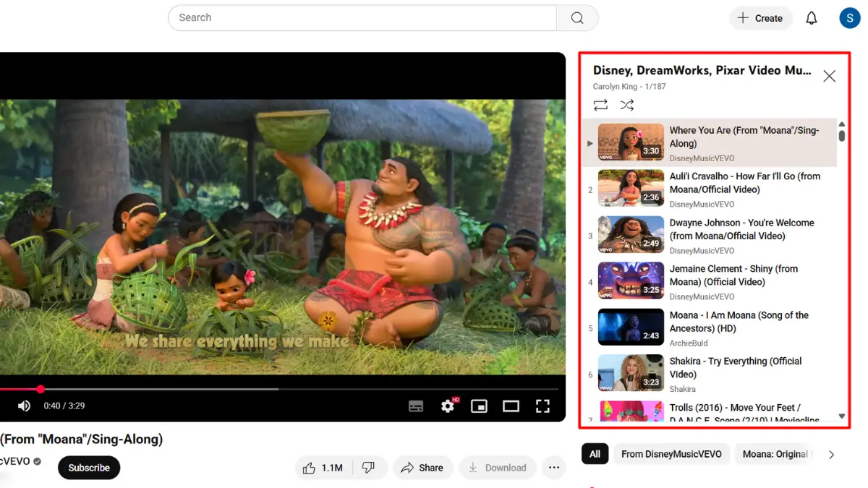868x488 pixels.
Task: Toggle playlist shuffle
Action: point(627,106)
